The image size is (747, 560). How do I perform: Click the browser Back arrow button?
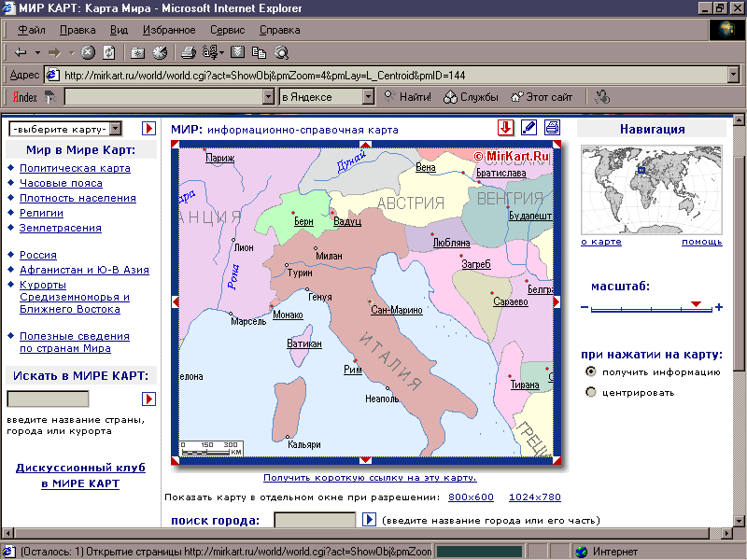point(21,52)
